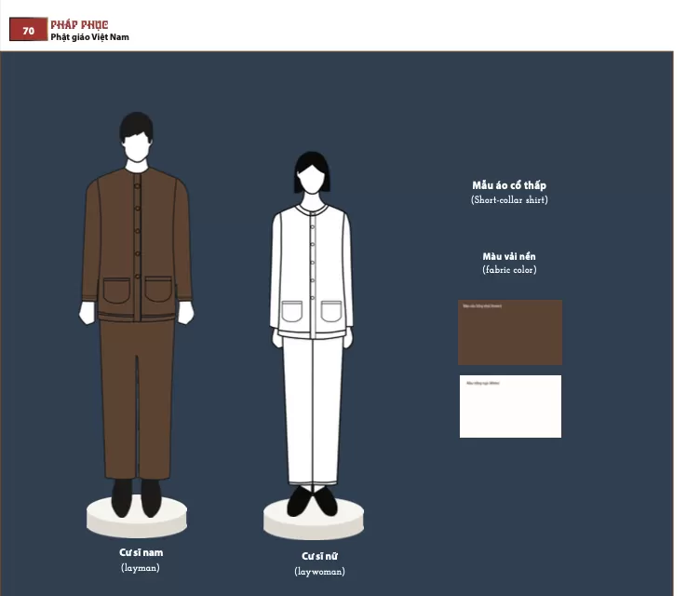Click the red page number 70 badge
Screen dimensions: 700x596
coord(28,31)
